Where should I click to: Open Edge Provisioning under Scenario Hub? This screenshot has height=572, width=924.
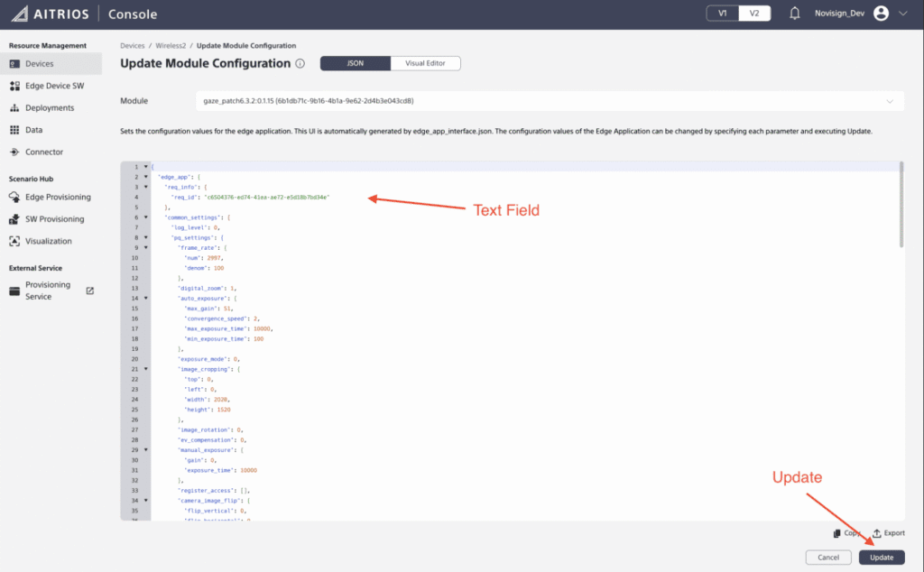[x=60, y=197]
